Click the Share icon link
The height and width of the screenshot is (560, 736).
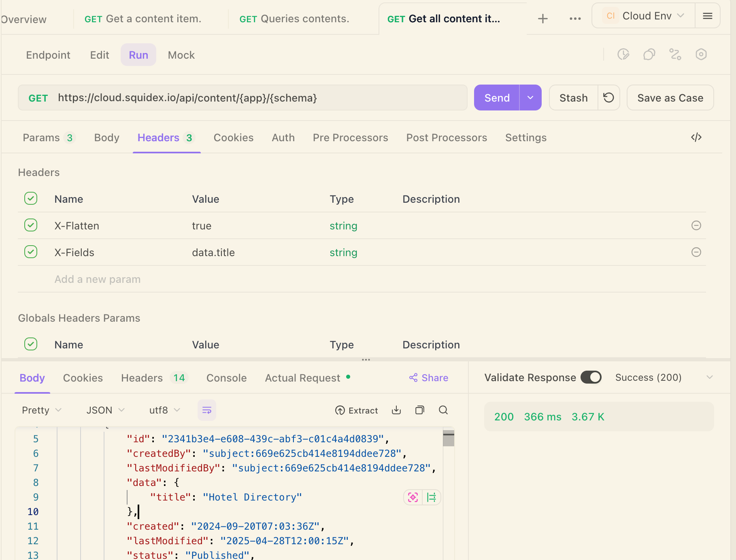[x=428, y=378]
